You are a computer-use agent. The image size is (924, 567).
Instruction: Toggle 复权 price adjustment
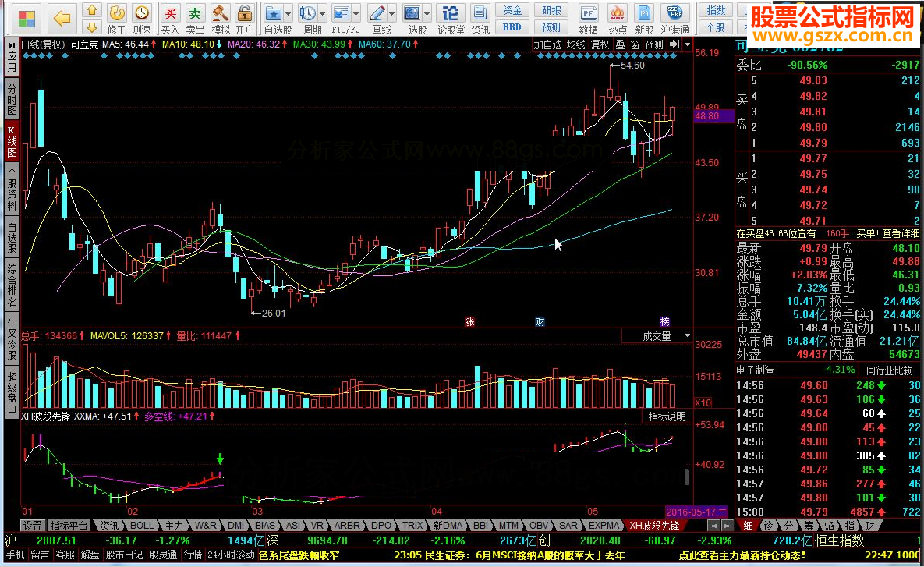(600, 44)
